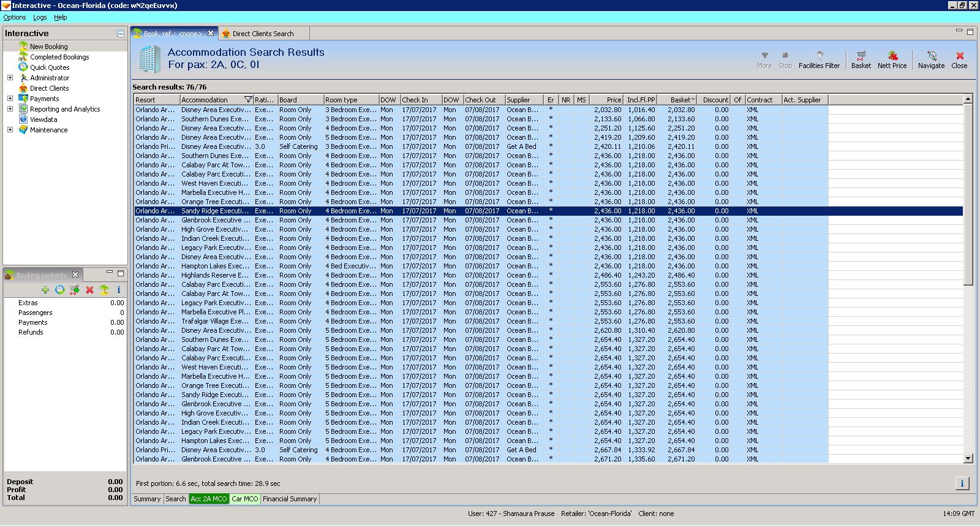Open the Navigate compass tool

click(x=931, y=59)
